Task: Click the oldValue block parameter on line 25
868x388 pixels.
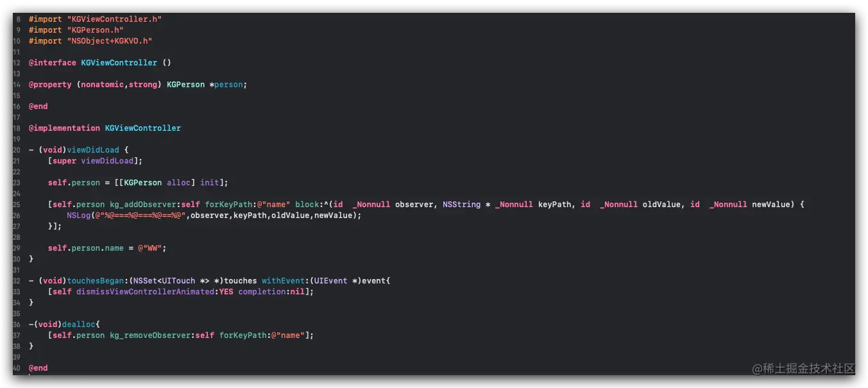Action: [x=661, y=205]
